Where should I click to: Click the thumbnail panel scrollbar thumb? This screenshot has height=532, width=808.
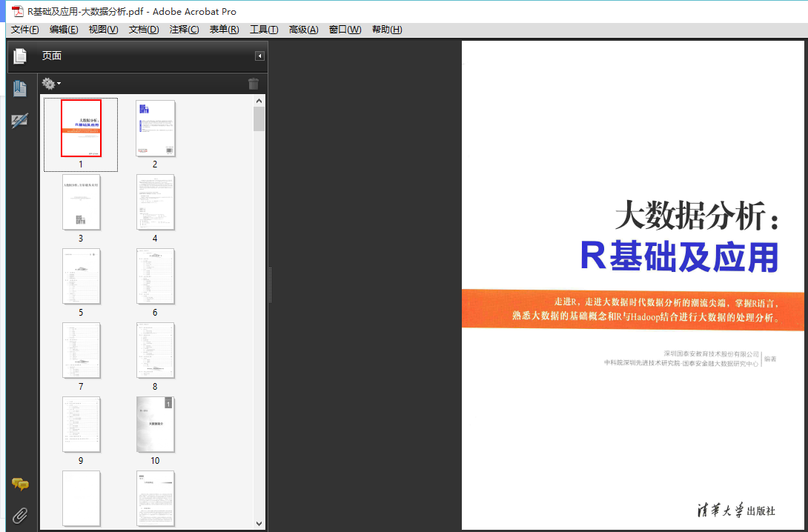coord(259,119)
